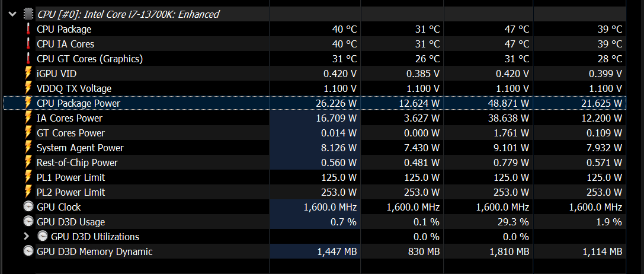Click the lightning icon beside PL1 Power Limit
The height and width of the screenshot is (274, 644).
pos(28,177)
